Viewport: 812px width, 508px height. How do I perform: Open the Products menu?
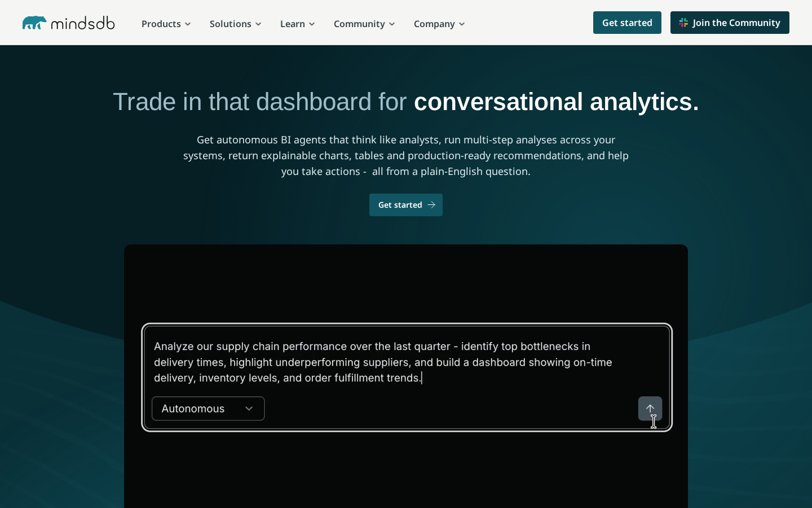coord(166,24)
